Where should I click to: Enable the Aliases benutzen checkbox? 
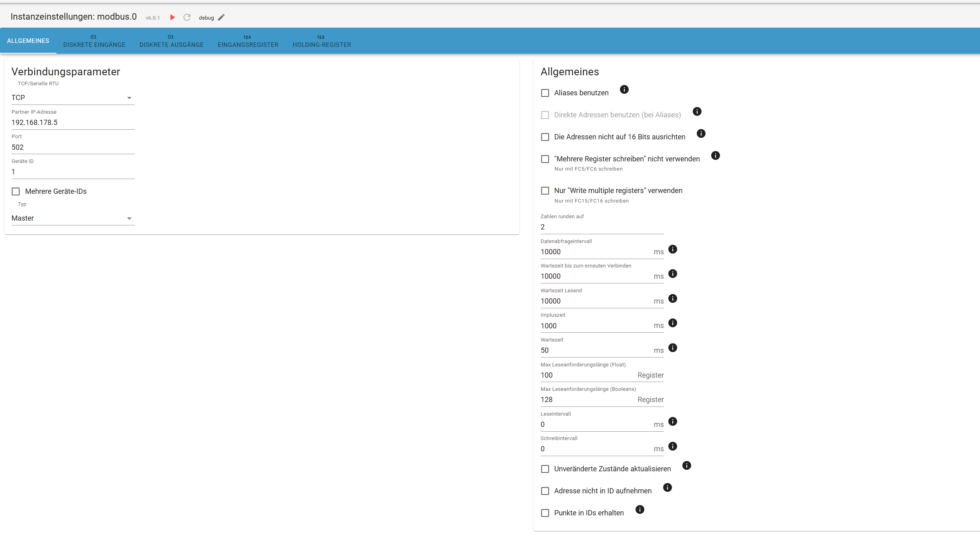[x=545, y=93]
